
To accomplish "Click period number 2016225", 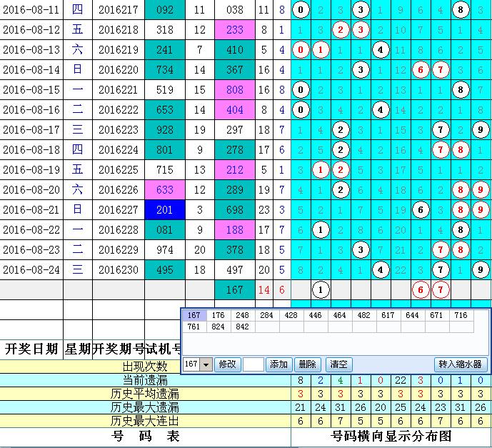I will pos(119,170).
